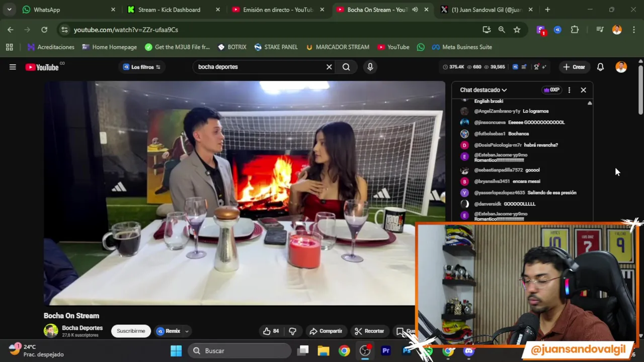Mute the Bocha On Stream tab audio
The height and width of the screenshot is (362, 644).
pos(415,10)
